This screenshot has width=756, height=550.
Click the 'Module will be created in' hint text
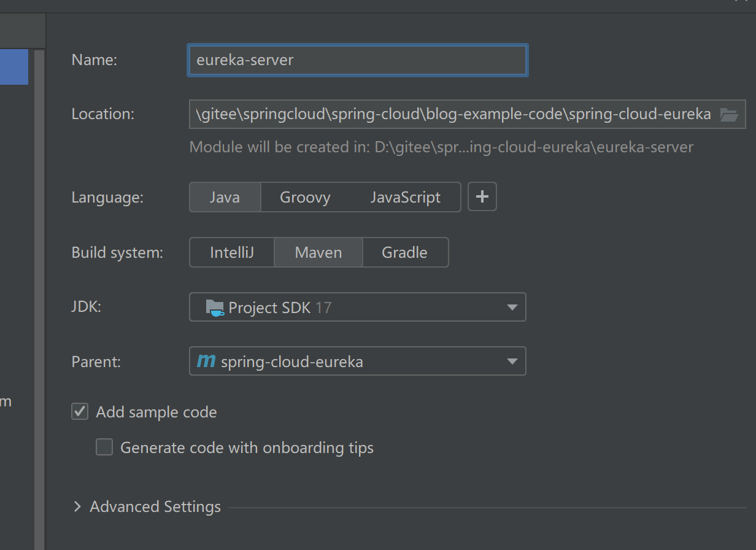pyautogui.click(x=441, y=147)
